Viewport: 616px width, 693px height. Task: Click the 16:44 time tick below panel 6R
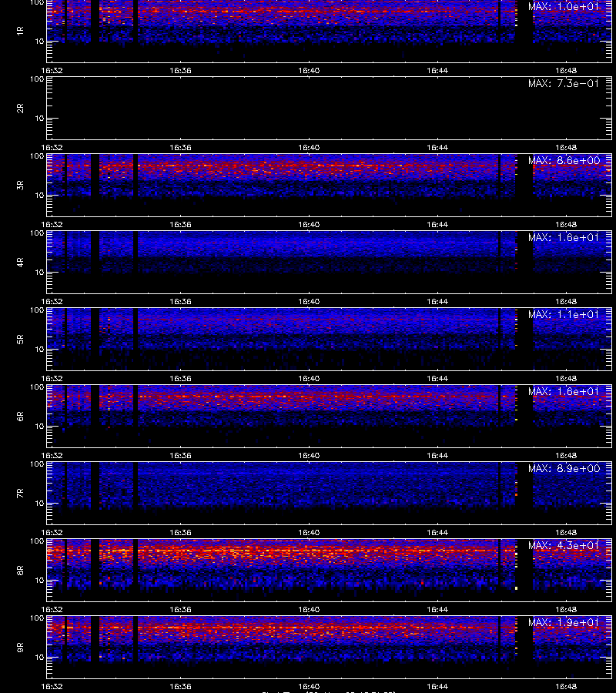coord(437,455)
